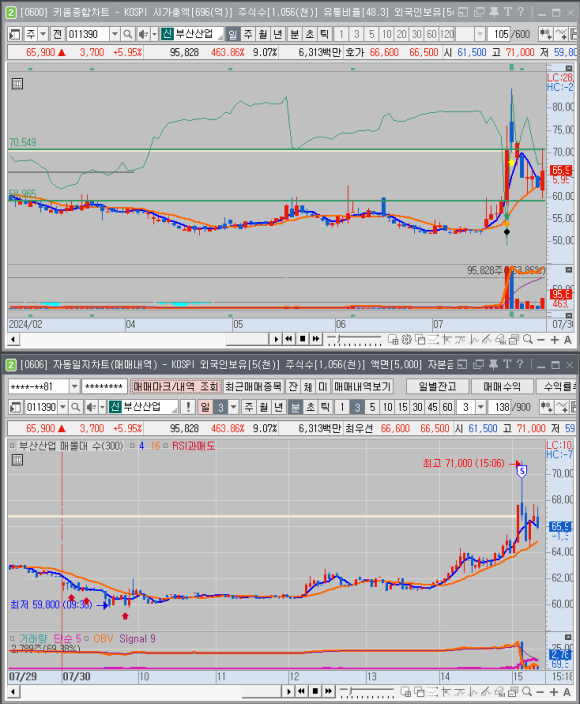
Task: Select tick '틱' period in top chart toolbar
Action: coord(325,34)
